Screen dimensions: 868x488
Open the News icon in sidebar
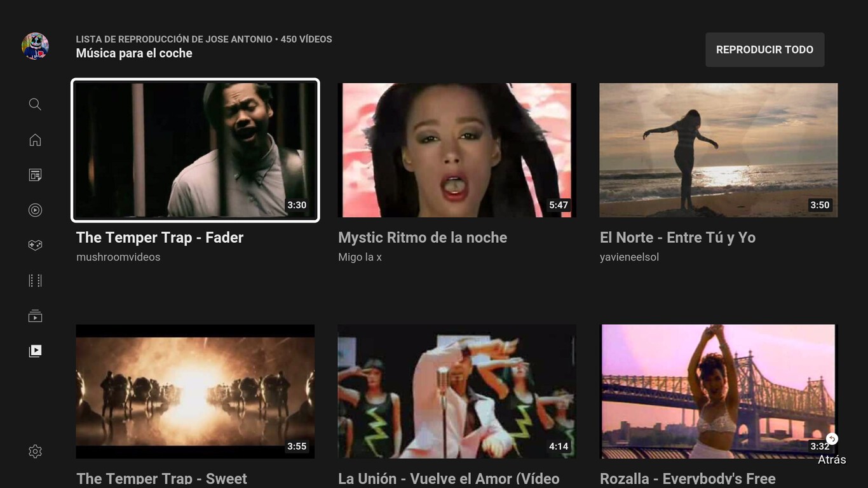tap(35, 175)
